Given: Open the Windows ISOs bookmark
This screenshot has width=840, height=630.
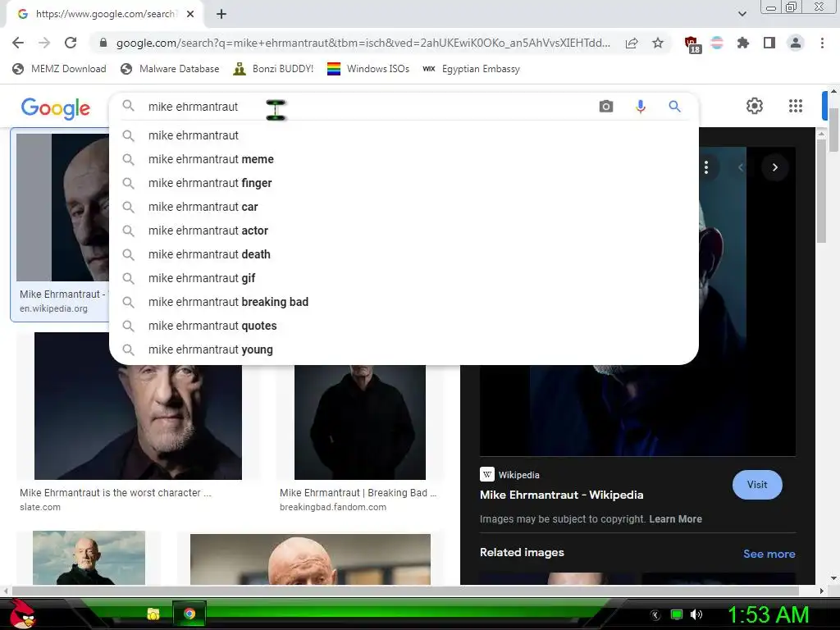Looking at the screenshot, I should coord(368,69).
